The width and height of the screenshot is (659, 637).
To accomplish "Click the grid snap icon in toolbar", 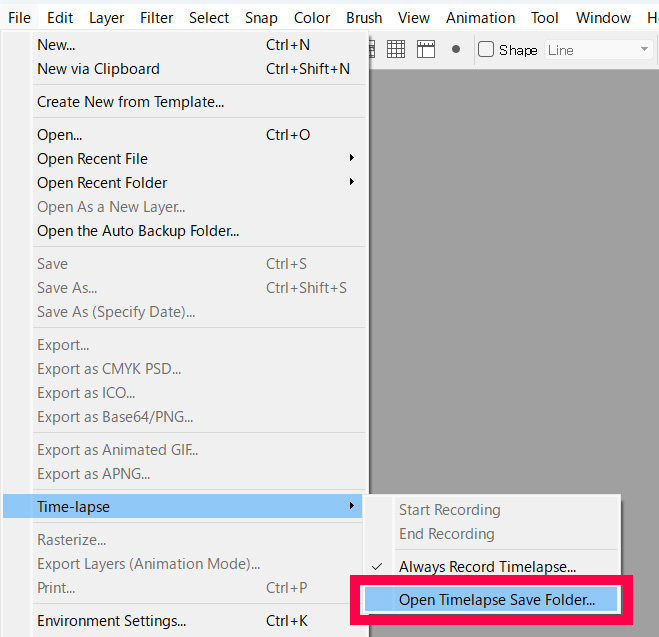I will tap(396, 50).
